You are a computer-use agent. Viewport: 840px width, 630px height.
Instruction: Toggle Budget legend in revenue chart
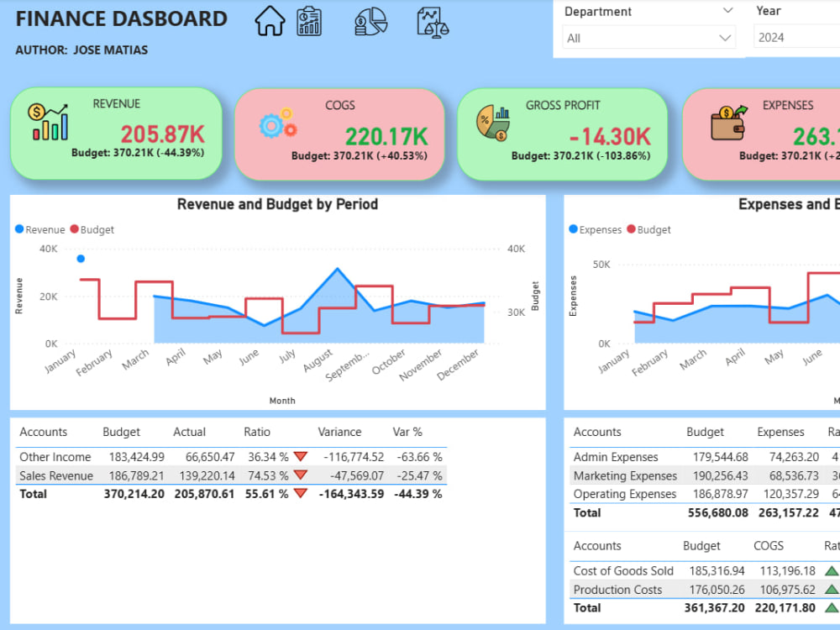92,229
